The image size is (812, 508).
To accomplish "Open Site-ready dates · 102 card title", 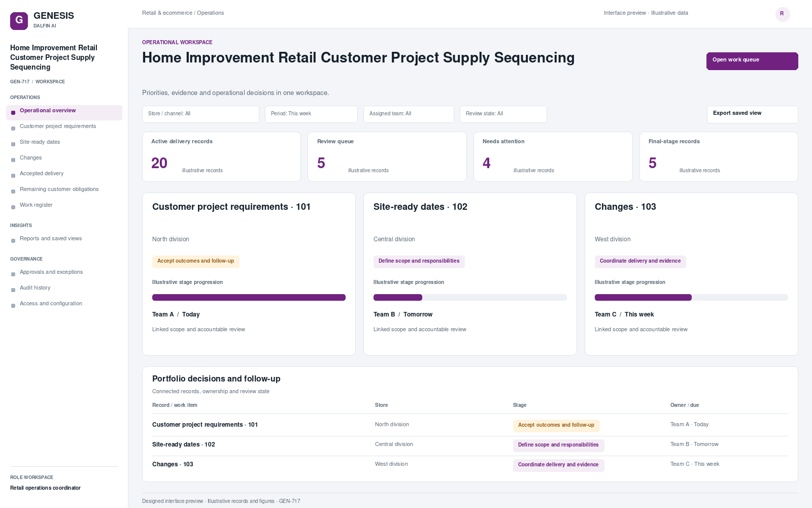I will coord(420,207).
